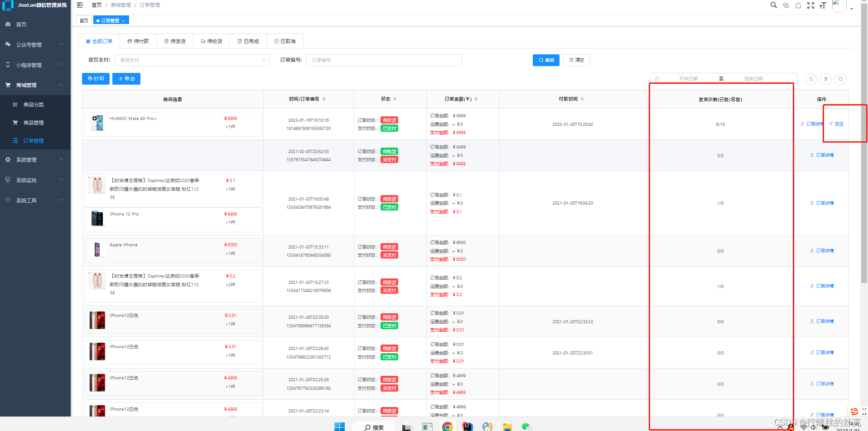Image resolution: width=868 pixels, height=431 pixels.
Task: Open 首页 in the sidebar
Action: tap(35, 24)
